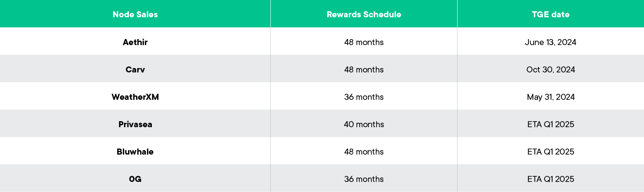Screen dimensions: 644x192
Task: Click Bluwhale's 48 months rewards cell
Action: [x=364, y=152]
